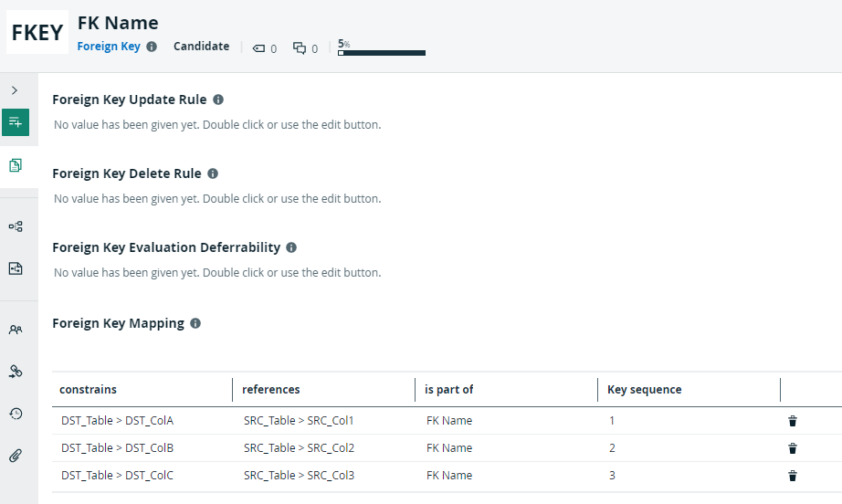Screen dimensions: 842x504
Task: Expand the left sidebar with chevron arrow
Action: (x=15, y=90)
